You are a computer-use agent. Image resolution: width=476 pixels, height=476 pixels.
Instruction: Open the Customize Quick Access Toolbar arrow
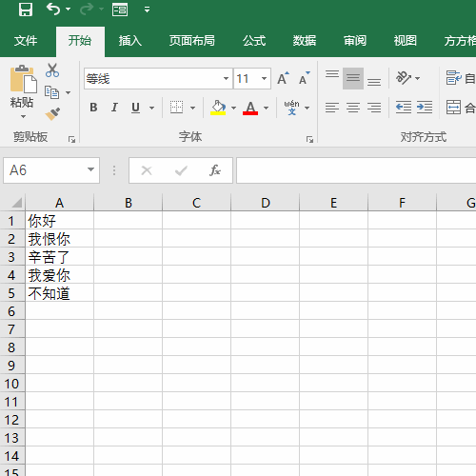[147, 10]
